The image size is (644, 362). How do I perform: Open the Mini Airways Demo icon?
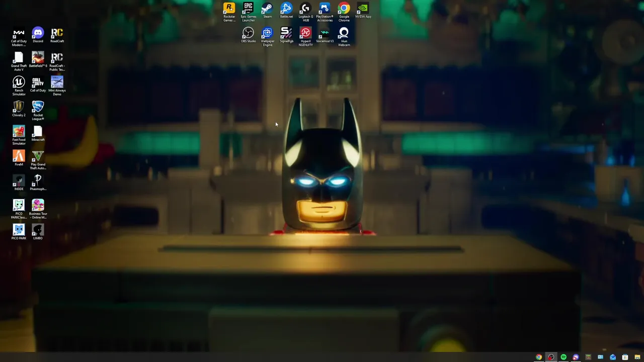coord(57,86)
